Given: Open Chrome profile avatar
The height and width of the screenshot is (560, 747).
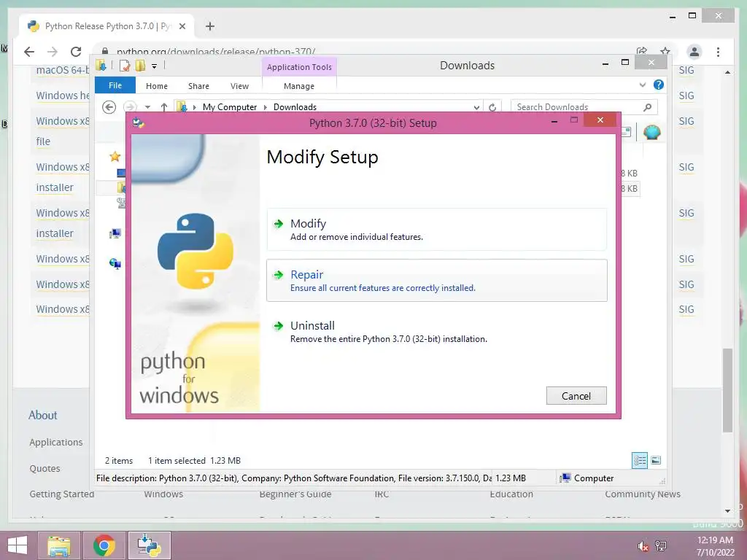Looking at the screenshot, I should [694, 52].
